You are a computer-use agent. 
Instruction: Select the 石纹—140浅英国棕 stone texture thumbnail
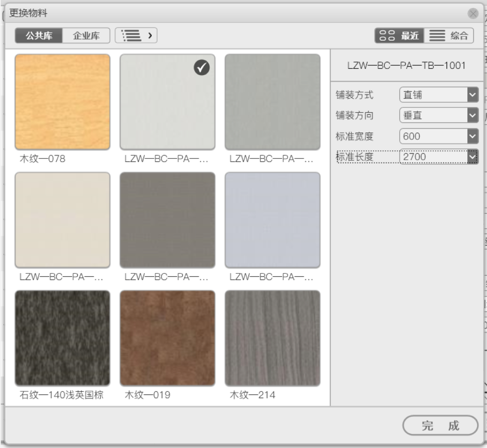click(x=62, y=338)
